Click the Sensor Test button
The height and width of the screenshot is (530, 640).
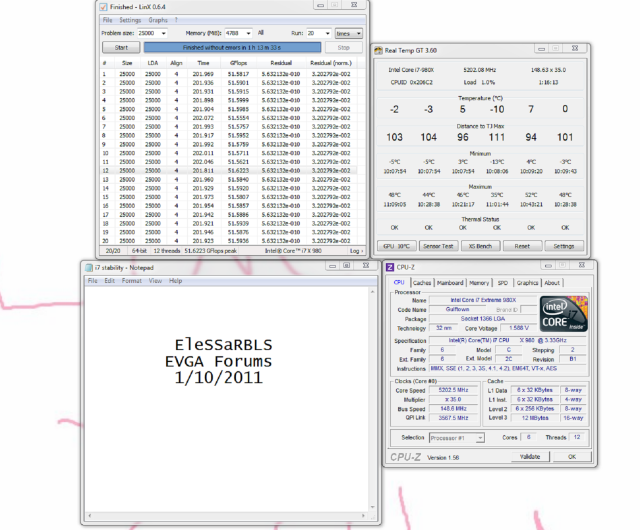click(x=437, y=245)
